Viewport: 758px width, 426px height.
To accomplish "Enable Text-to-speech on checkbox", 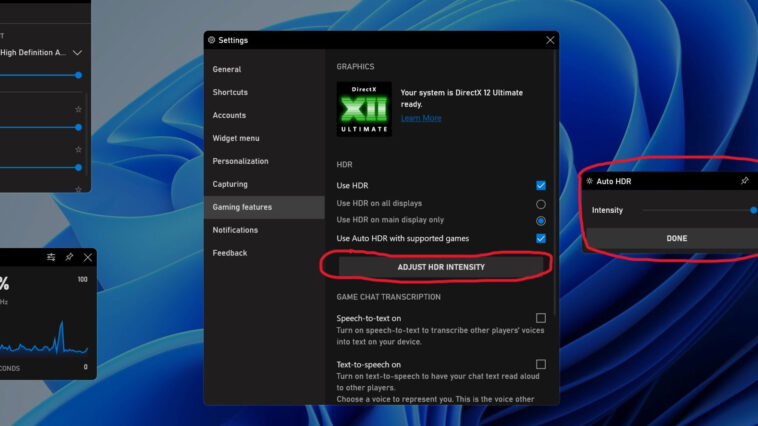I will pyautogui.click(x=540, y=364).
